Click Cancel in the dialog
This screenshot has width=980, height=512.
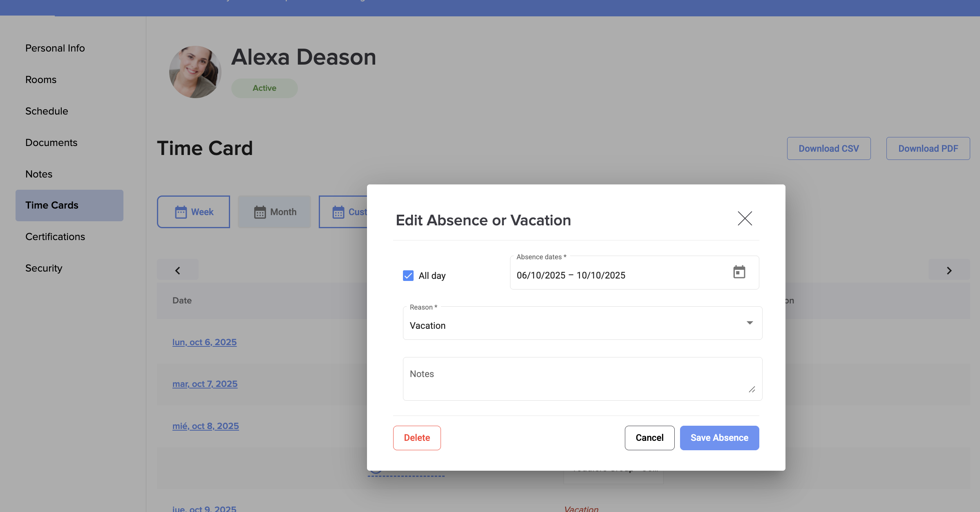click(x=649, y=438)
